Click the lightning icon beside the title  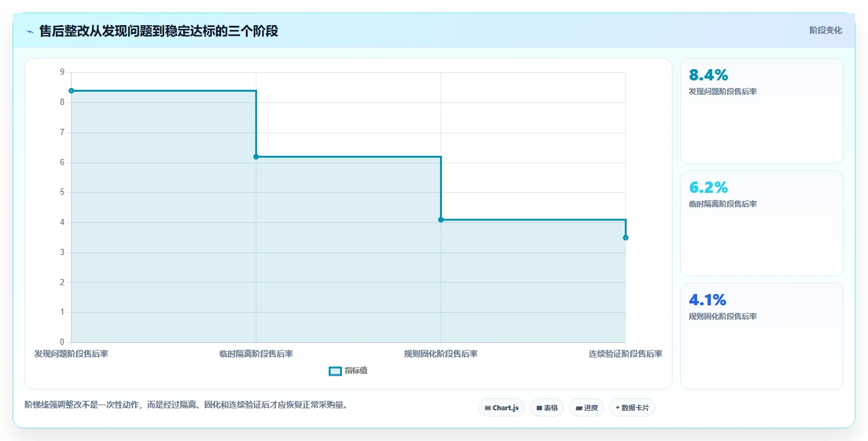[30, 31]
